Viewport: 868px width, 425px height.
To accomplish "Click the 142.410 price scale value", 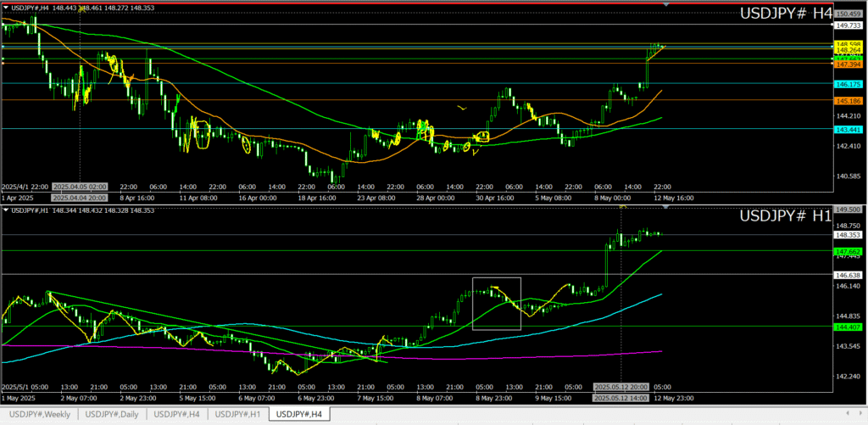I will point(849,146).
